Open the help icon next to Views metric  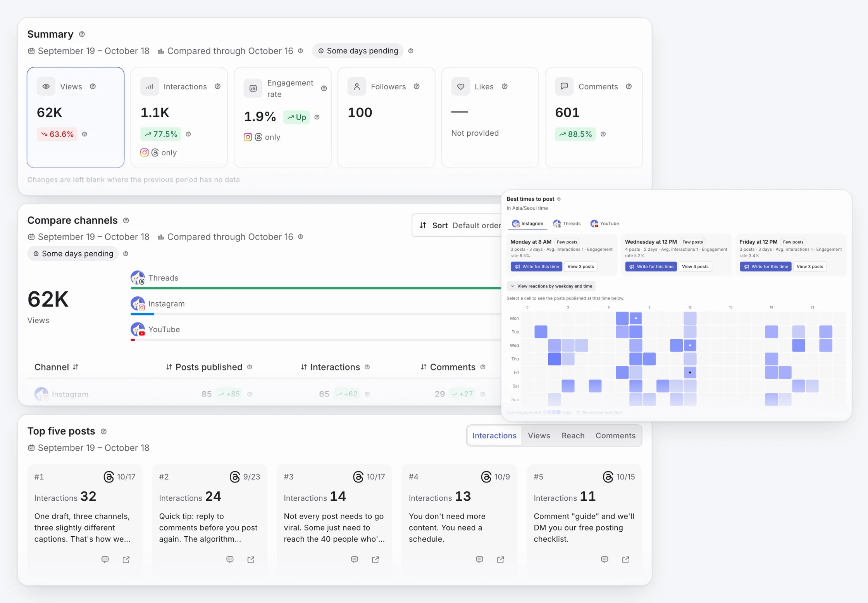point(93,86)
